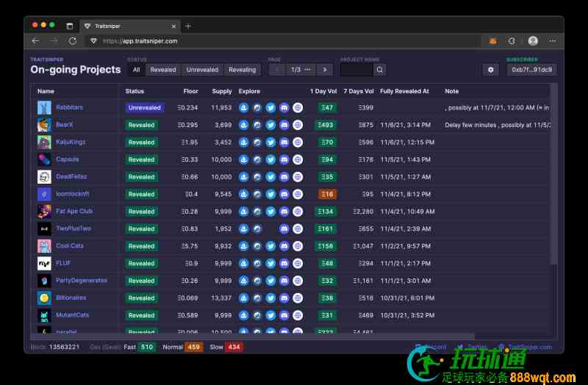This screenshot has width=588, height=385.
Task: Click the project name search magnifier
Action: pos(380,70)
